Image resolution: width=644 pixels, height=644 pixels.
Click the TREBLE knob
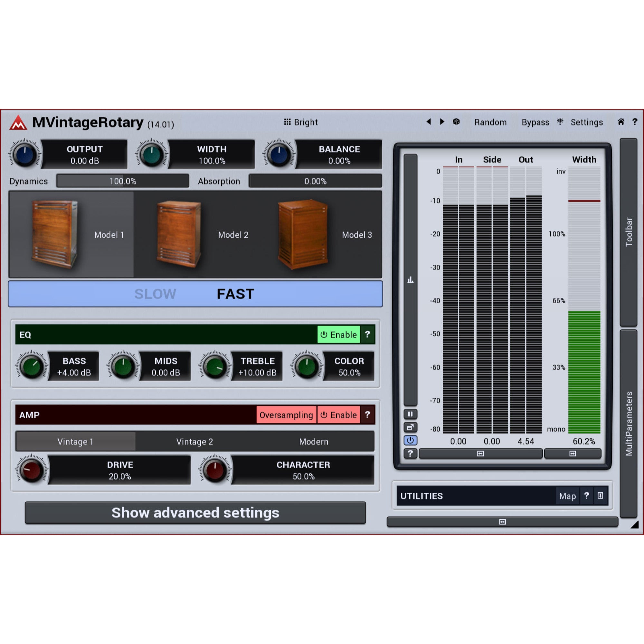pyautogui.click(x=215, y=366)
